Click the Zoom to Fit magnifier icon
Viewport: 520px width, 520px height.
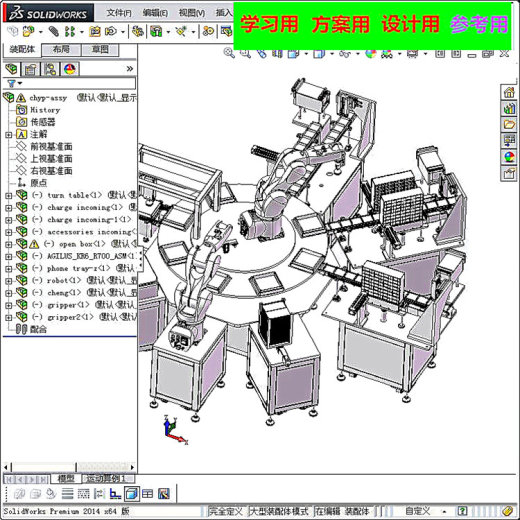[x=229, y=53]
